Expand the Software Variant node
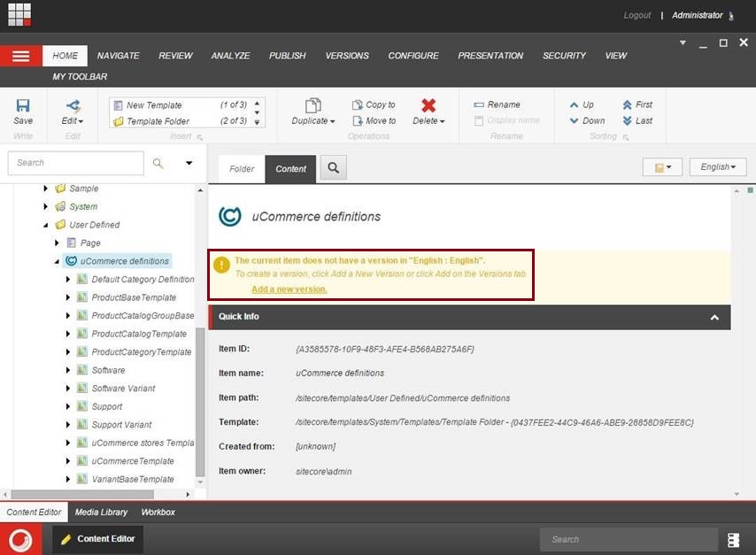The height and width of the screenshot is (555, 756). point(68,389)
